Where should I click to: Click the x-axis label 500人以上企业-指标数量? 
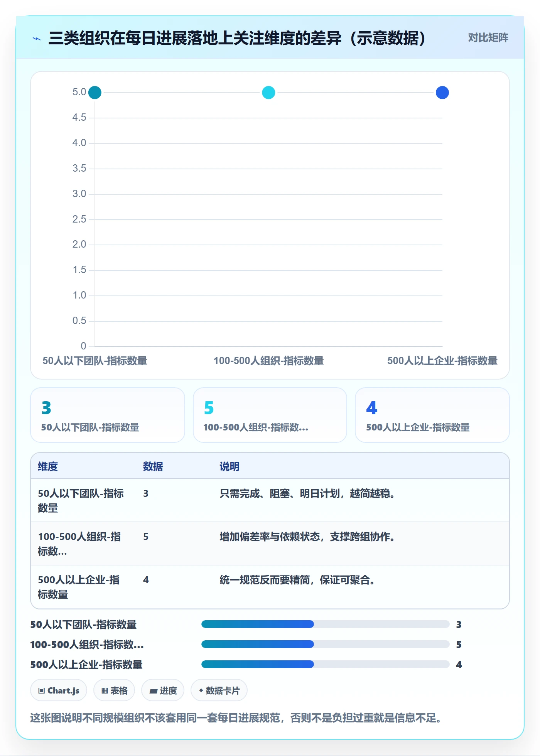442,361
